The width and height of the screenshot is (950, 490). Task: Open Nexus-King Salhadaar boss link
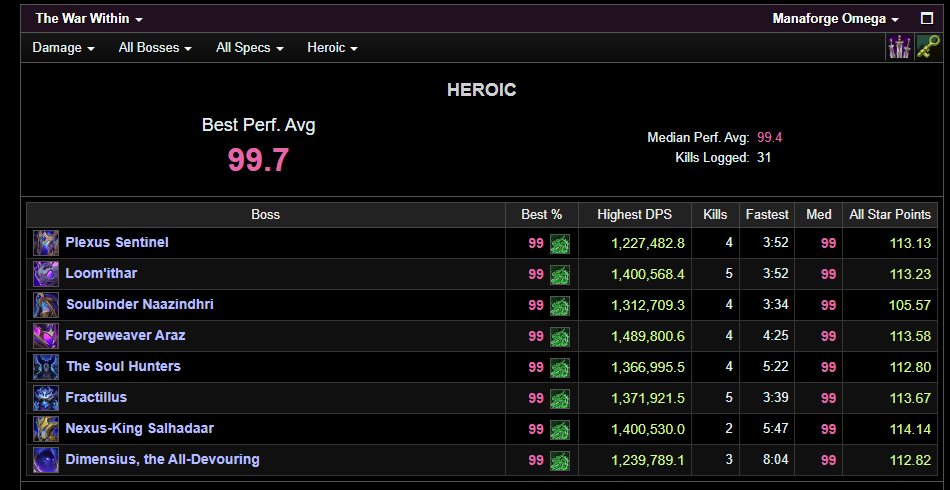[139, 428]
